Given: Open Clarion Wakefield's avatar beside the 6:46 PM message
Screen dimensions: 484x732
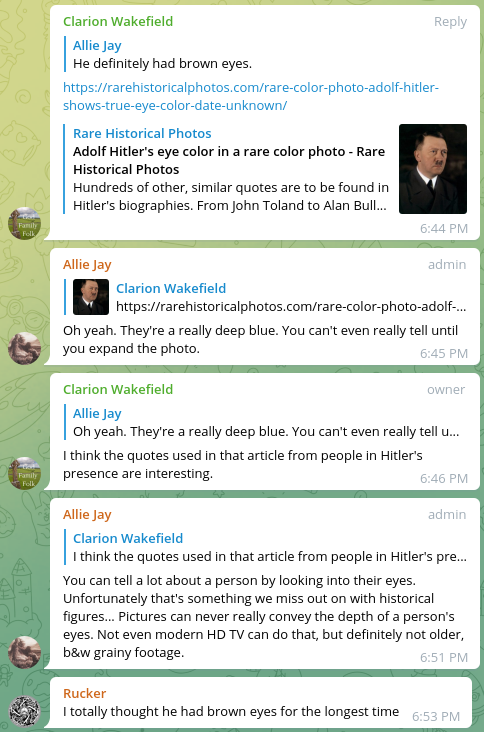Looking at the screenshot, I should [x=24, y=473].
